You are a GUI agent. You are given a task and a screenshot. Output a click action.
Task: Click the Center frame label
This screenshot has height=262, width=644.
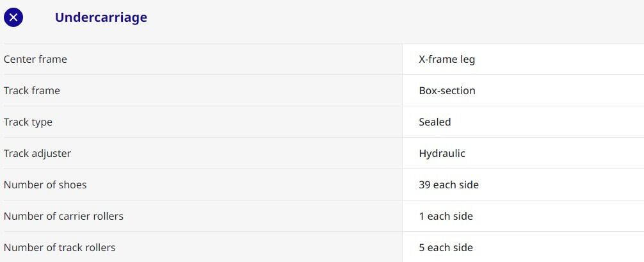tap(35, 59)
